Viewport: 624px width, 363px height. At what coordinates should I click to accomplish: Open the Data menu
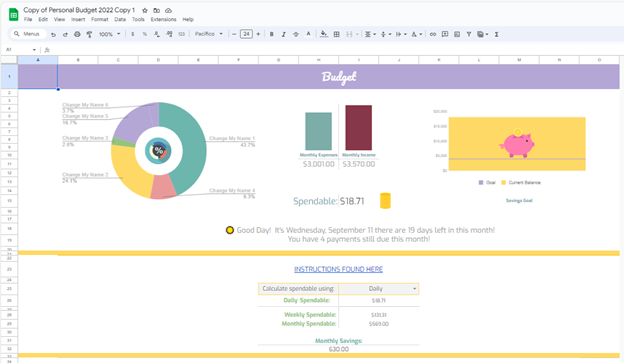[x=120, y=20]
